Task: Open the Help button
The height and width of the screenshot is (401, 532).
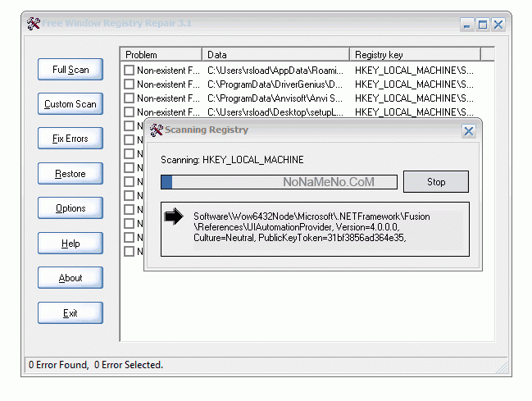Action: pos(70,244)
